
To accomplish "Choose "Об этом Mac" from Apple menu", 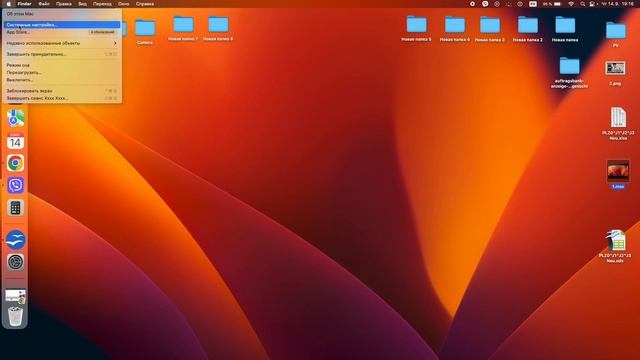I will [x=61, y=14].
